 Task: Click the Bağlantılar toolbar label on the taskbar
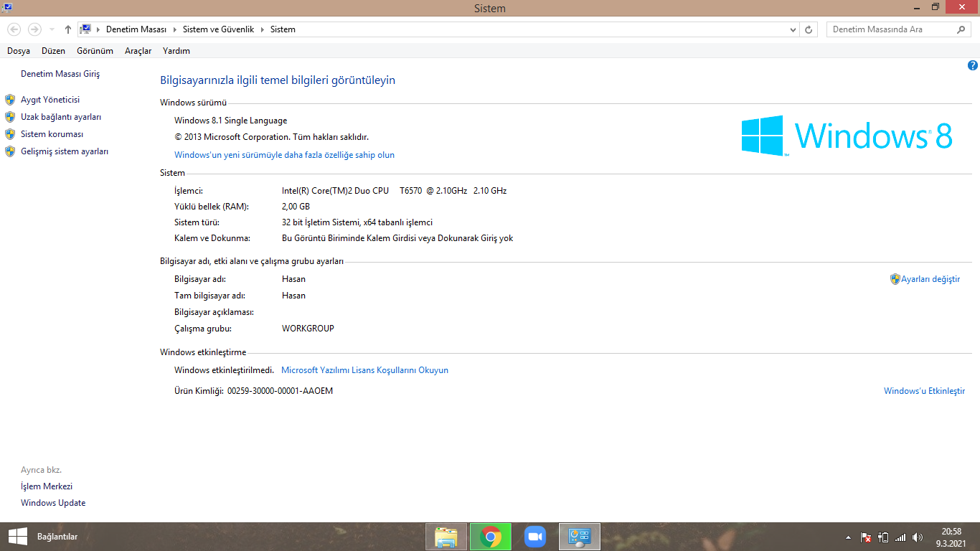tap(57, 537)
